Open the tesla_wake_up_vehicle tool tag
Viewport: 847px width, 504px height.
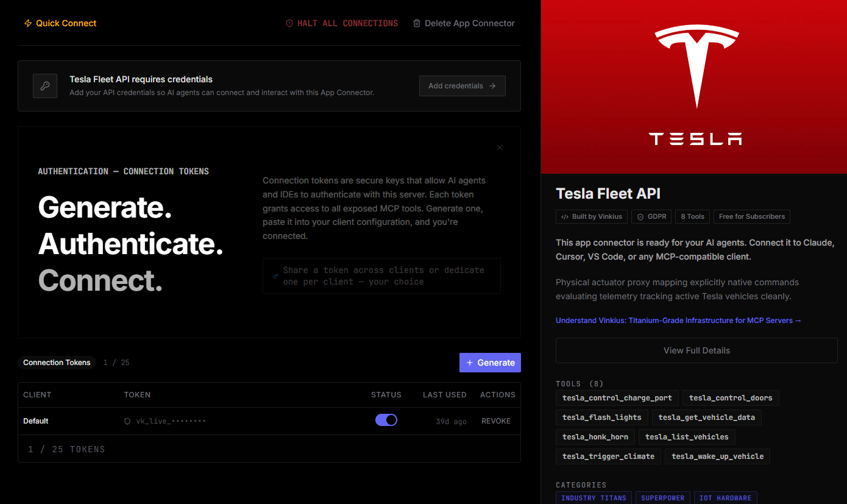[x=717, y=456]
